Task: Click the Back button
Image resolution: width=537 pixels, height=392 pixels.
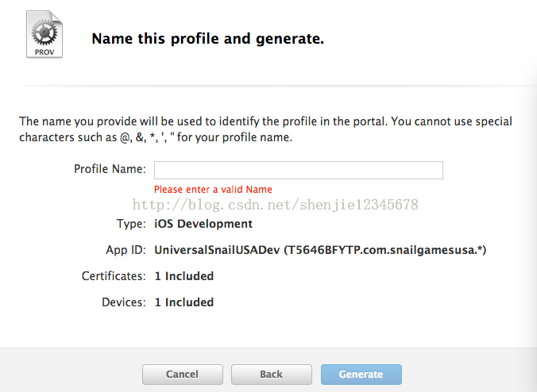Action: (271, 375)
